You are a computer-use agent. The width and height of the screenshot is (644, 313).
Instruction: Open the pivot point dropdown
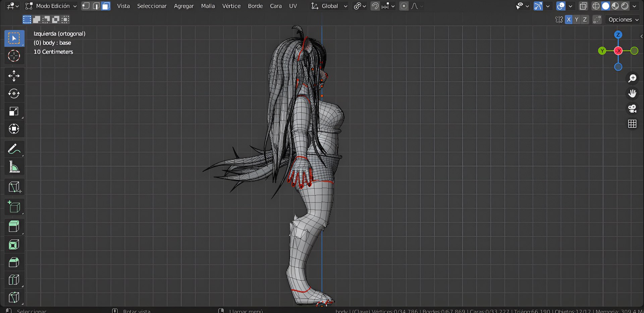tap(360, 6)
